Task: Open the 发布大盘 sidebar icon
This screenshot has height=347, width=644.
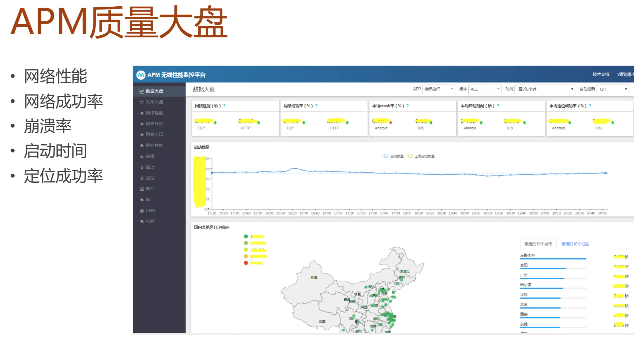Action: coord(142,102)
